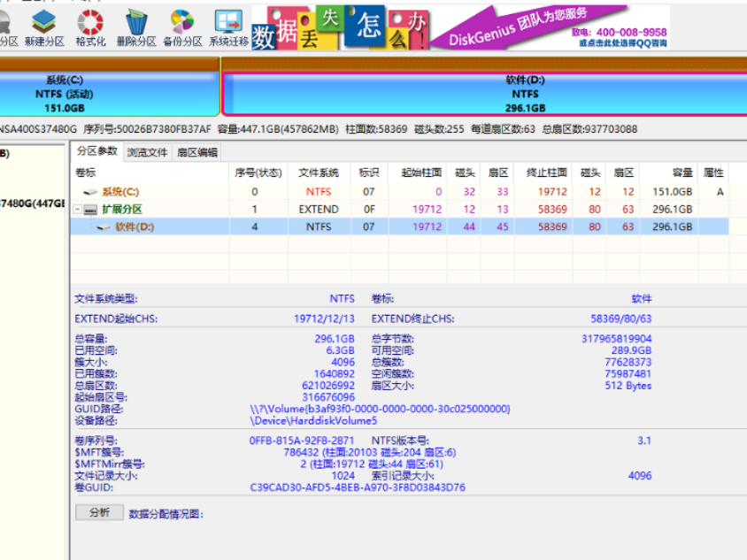This screenshot has width=747, height=560.
Task: Click the 已用空间 value 6.3GB
Action: 340,350
